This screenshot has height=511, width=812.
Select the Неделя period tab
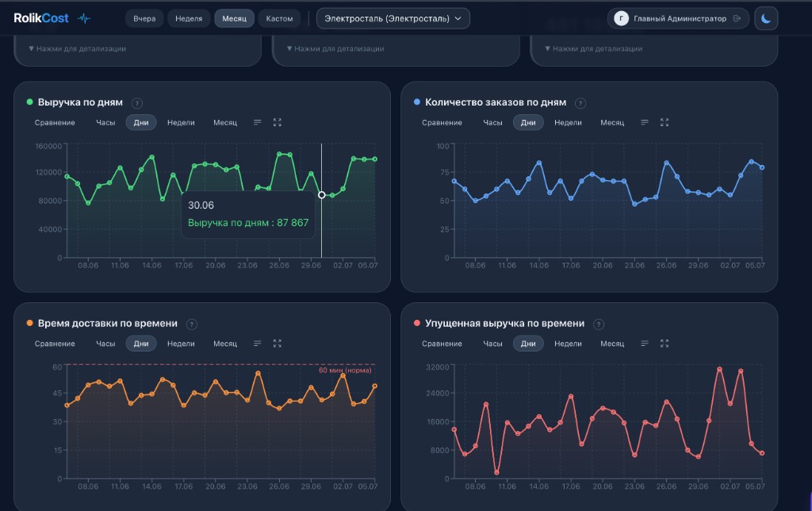coord(189,19)
